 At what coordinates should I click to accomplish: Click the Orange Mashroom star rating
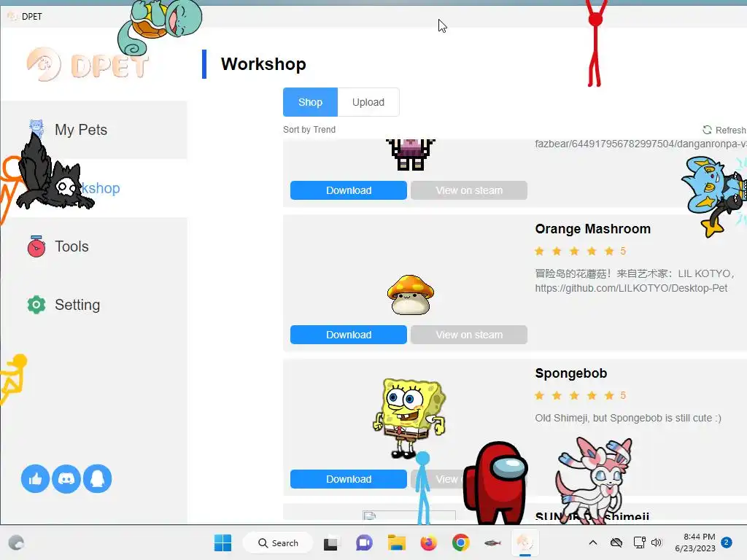pos(580,251)
